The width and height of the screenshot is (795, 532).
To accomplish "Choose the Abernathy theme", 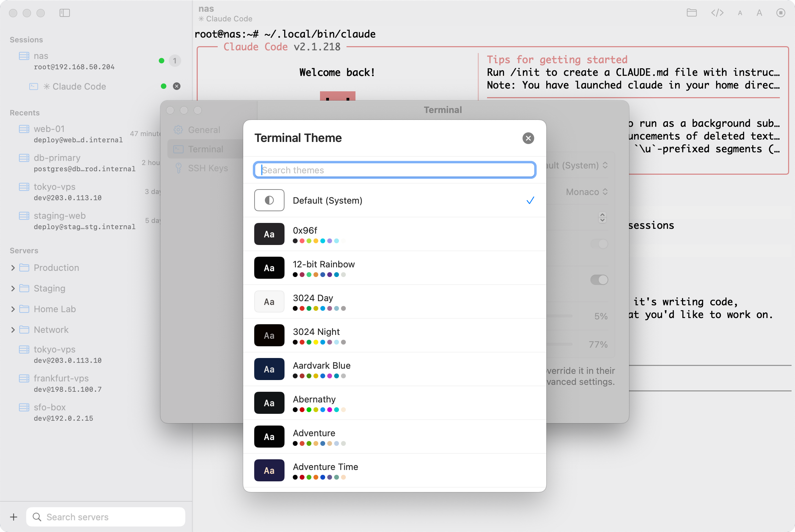I will (x=395, y=403).
